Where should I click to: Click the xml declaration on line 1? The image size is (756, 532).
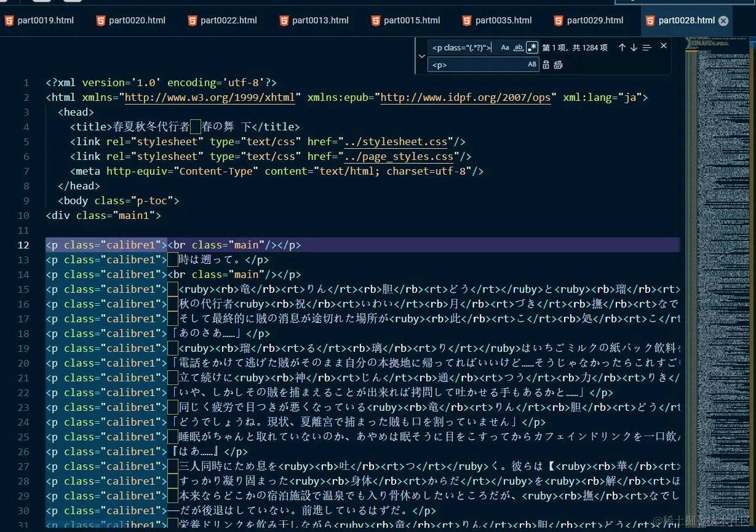[161, 83]
